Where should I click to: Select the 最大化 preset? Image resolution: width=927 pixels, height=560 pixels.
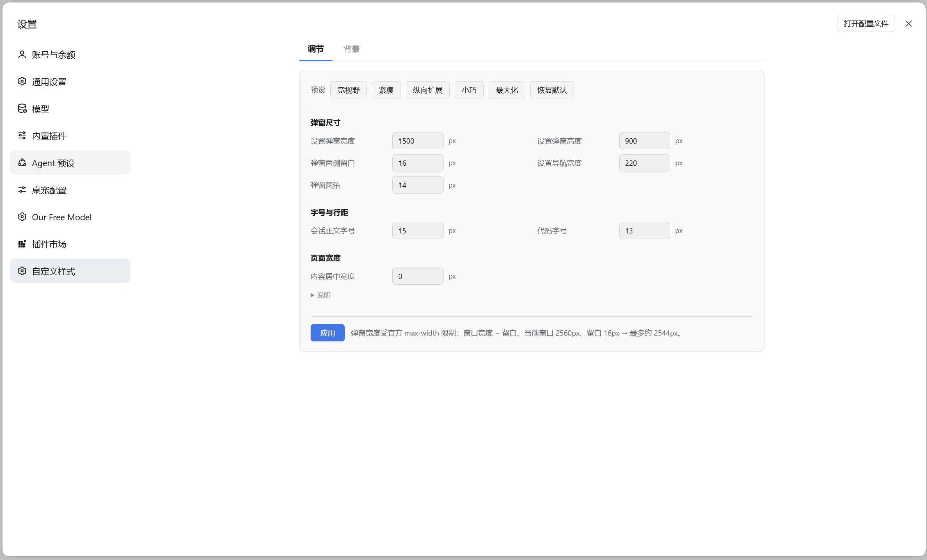pos(507,90)
